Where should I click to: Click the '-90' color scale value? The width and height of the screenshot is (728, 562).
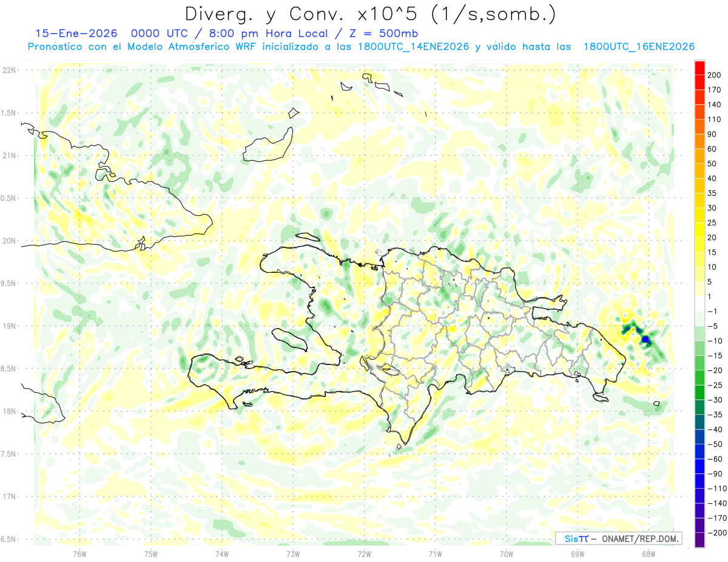click(716, 473)
